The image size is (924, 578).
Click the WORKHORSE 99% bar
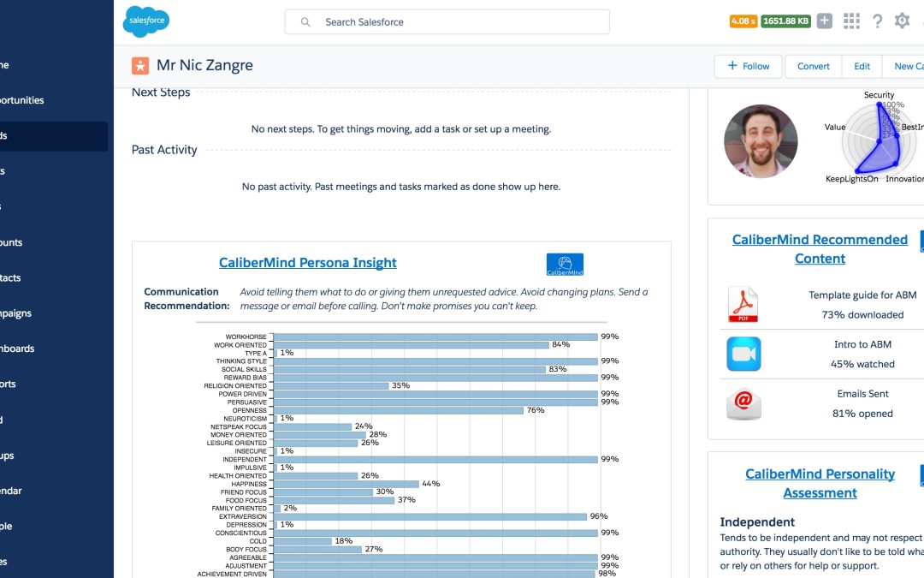pos(435,337)
